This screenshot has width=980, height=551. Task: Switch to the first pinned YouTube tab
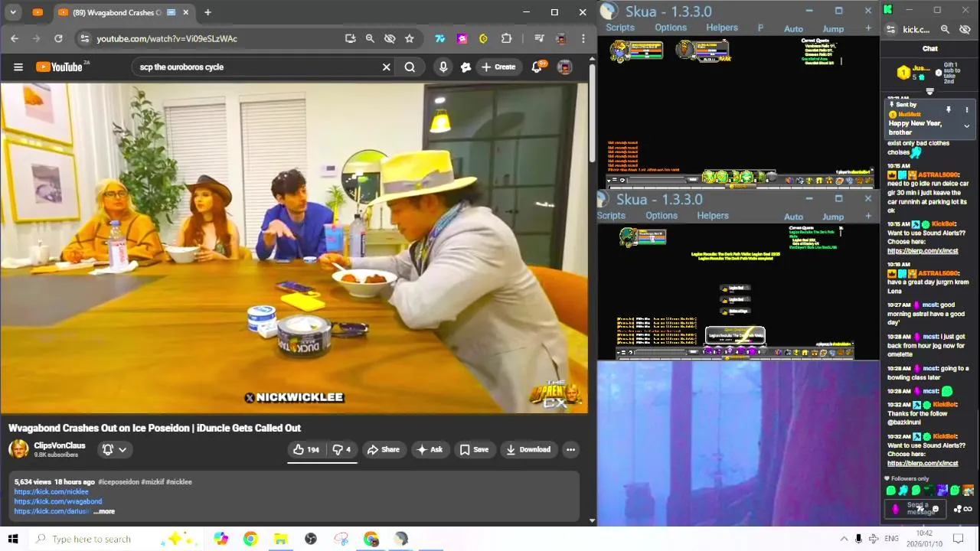[x=38, y=12]
